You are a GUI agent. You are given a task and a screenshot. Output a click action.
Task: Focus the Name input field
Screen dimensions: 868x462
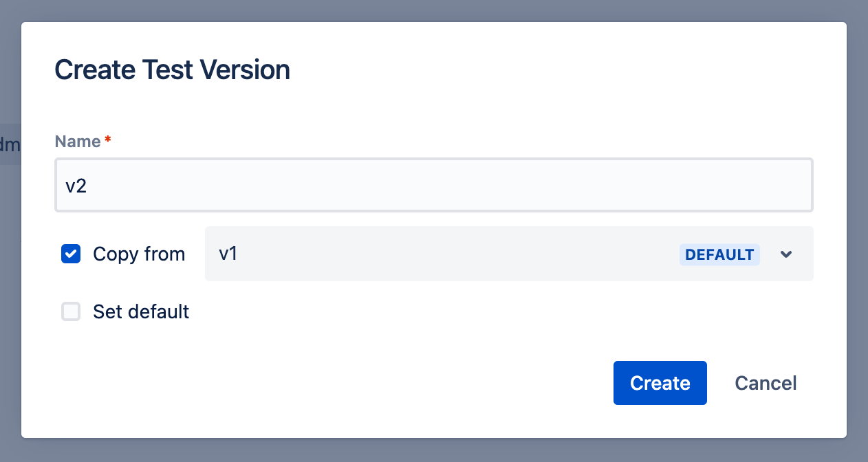coord(434,185)
